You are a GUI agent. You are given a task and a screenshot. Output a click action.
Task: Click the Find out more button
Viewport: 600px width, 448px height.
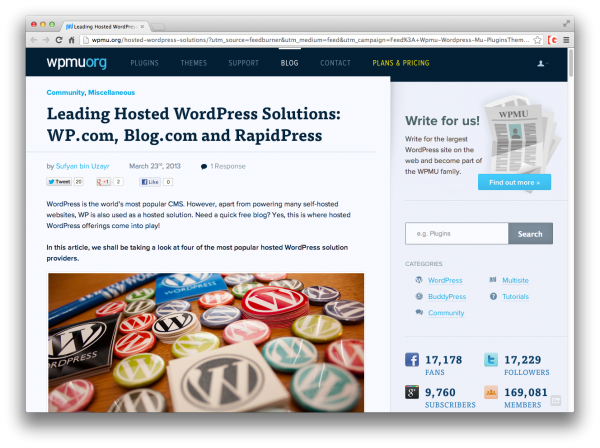(x=514, y=182)
